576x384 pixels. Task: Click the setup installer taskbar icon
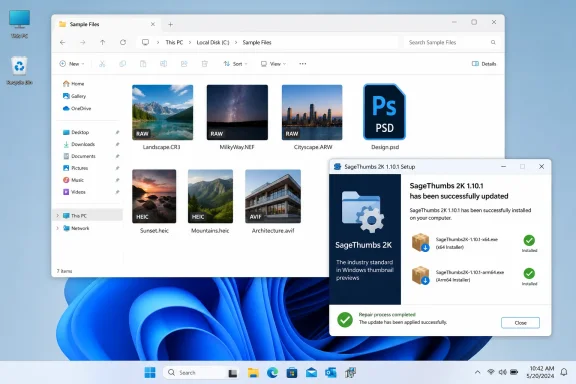tap(350, 373)
